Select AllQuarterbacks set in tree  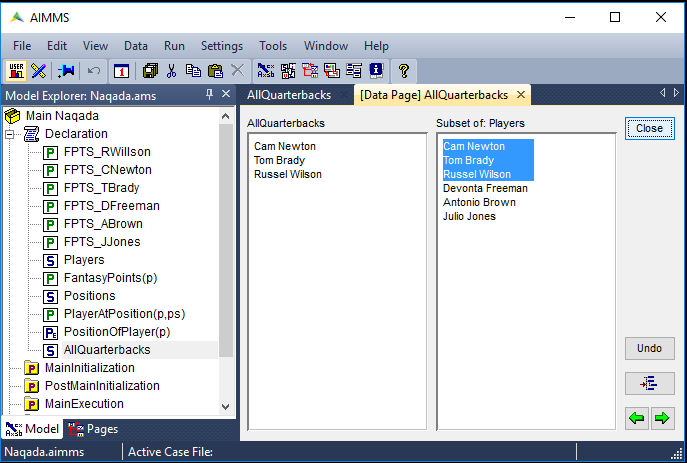click(107, 350)
